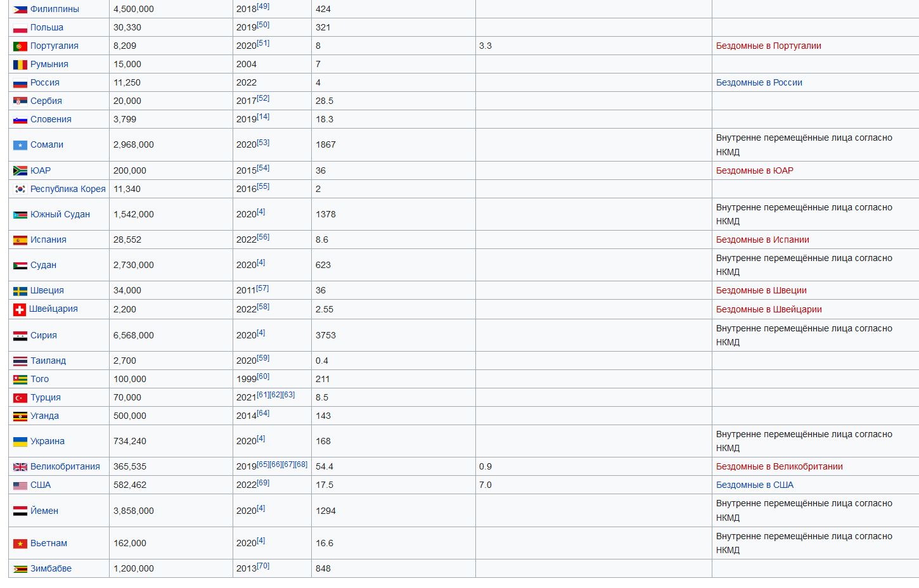The height and width of the screenshot is (588, 919).
Task: Click footnote reference [68] for Великобритания
Action: tap(301, 464)
